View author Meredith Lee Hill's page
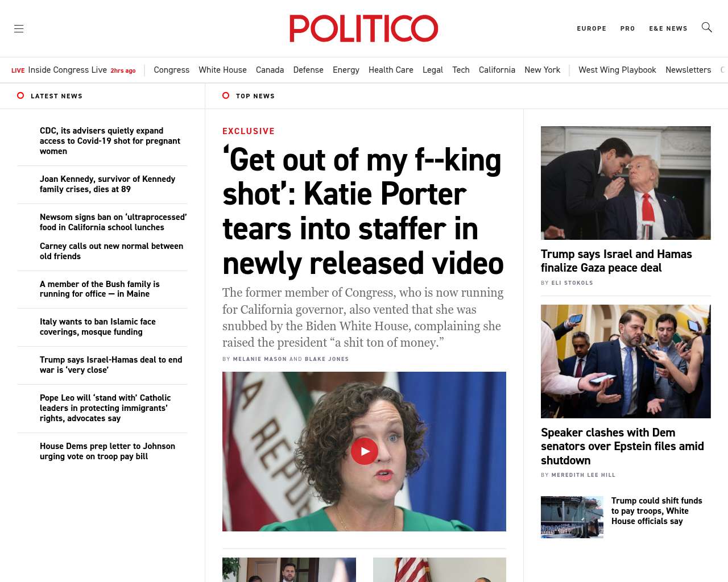 [584, 475]
